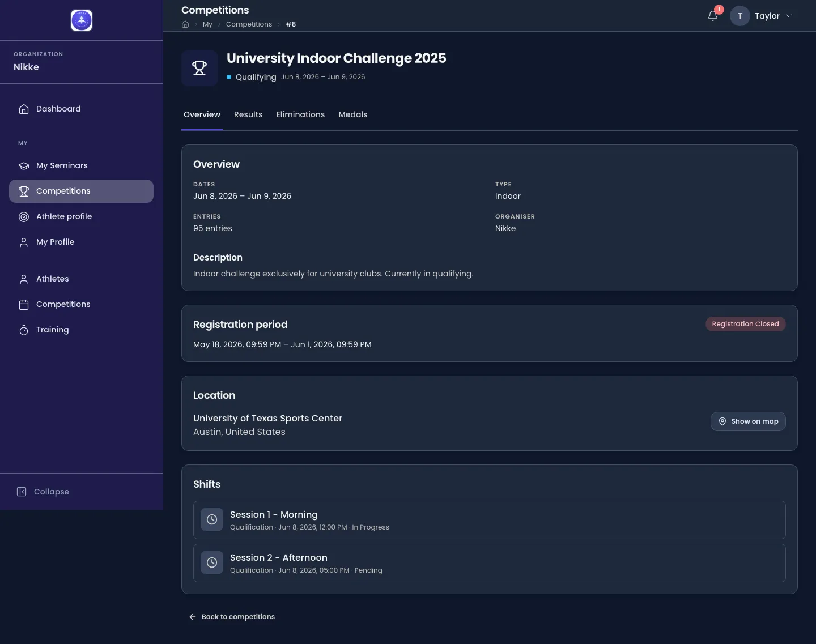816x644 pixels.
Task: Go back via Back to competitions link
Action: click(232, 617)
